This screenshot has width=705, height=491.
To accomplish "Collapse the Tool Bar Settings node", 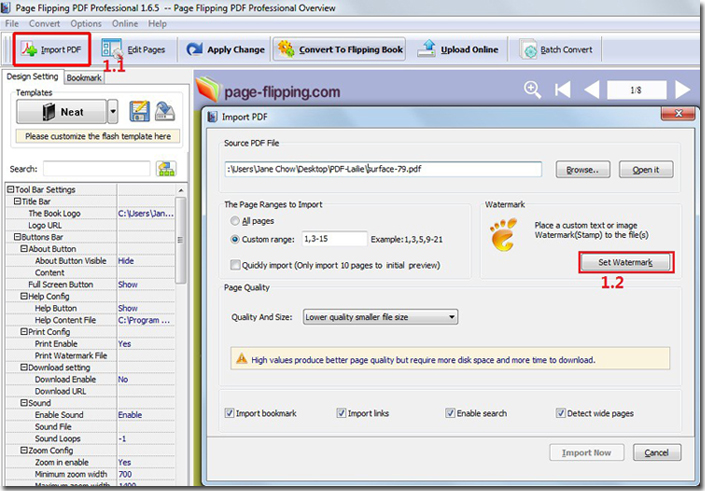I will (x=10, y=189).
